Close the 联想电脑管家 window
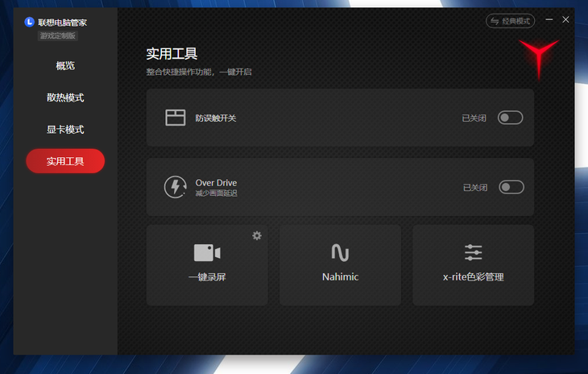This screenshot has height=374, width=588. pyautogui.click(x=565, y=19)
